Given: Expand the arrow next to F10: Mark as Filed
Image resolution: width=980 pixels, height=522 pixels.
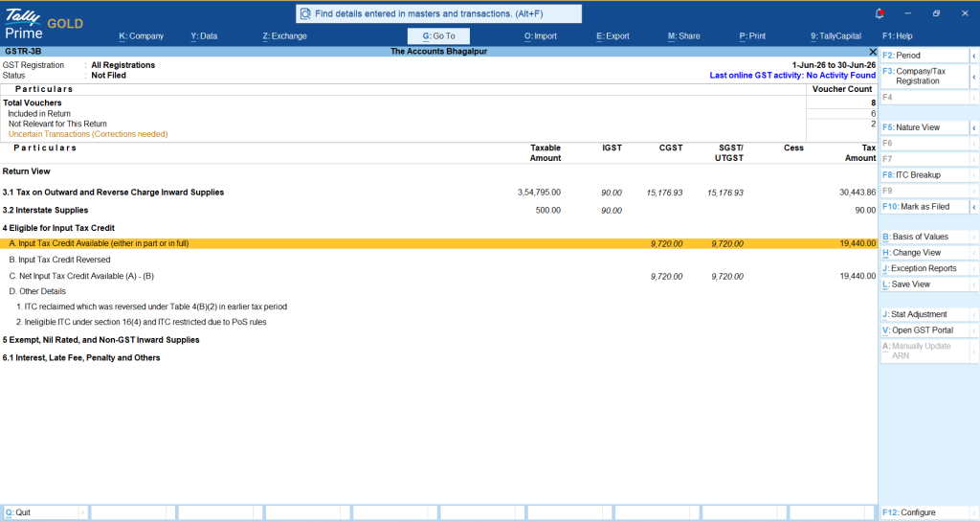Looking at the screenshot, I should 973,207.
